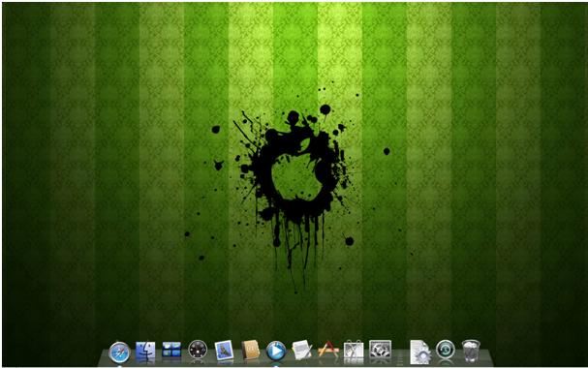Open the document with gear icon
The image size is (588, 368).
(x=420, y=352)
